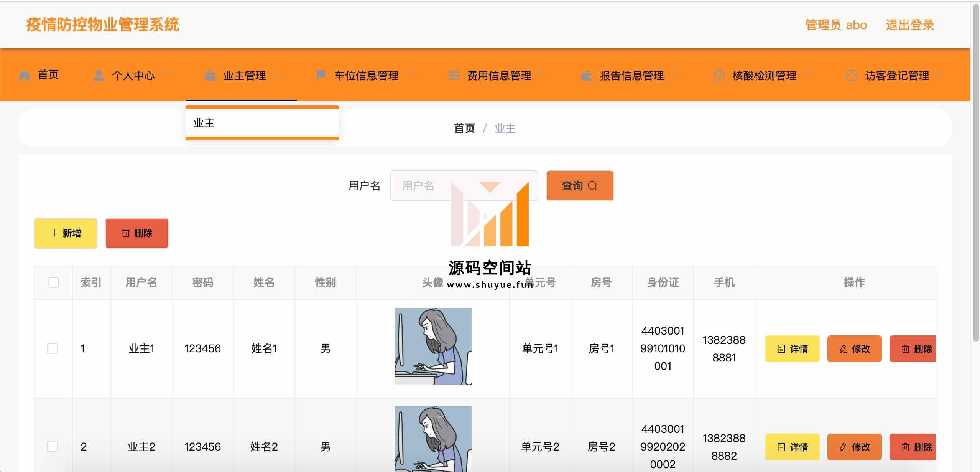Click the ID number 440300199101010001 cell
The height and width of the screenshot is (472, 980).
pos(663,348)
